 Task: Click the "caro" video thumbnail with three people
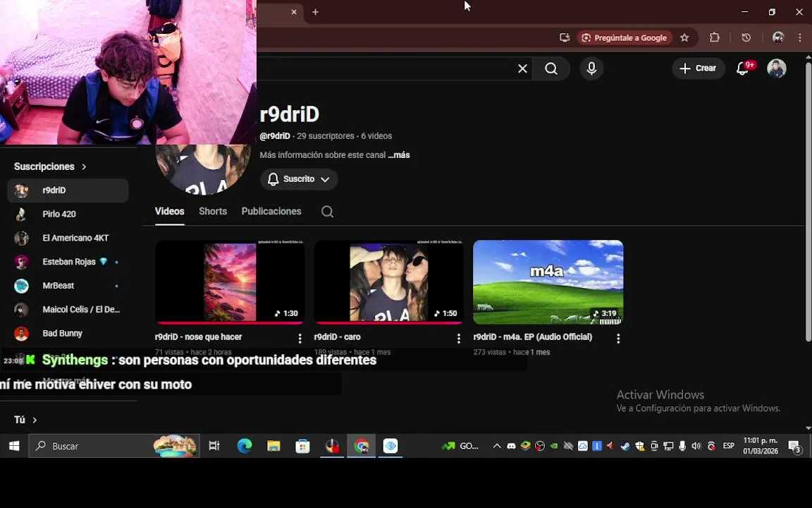click(389, 282)
